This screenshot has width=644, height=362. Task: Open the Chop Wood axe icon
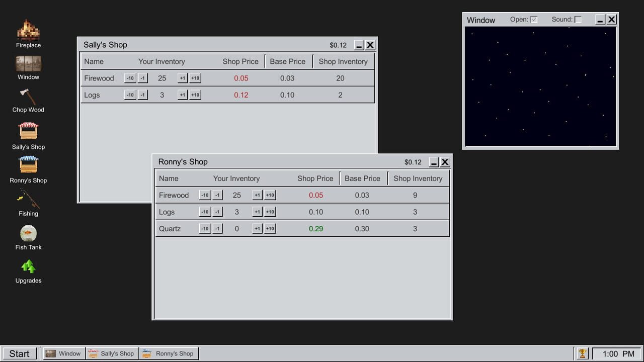click(x=28, y=97)
